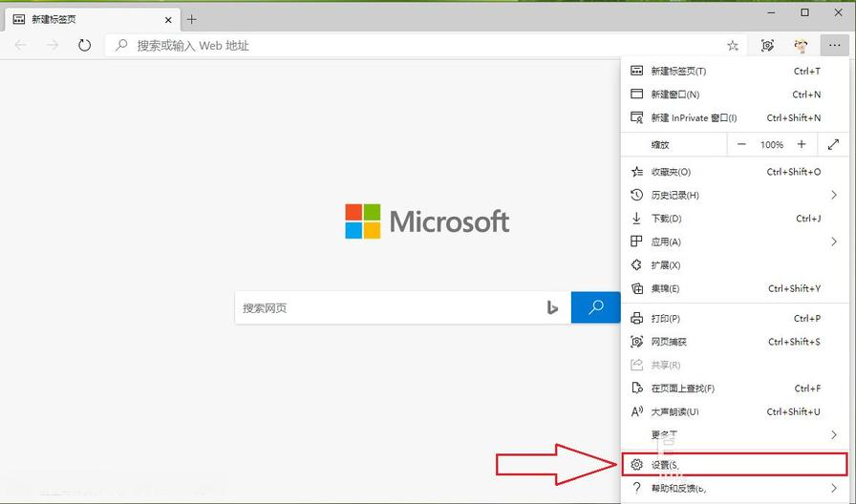Expand 帮助和反馈 submenu
Viewport: 856px width, 504px height.
click(x=735, y=488)
